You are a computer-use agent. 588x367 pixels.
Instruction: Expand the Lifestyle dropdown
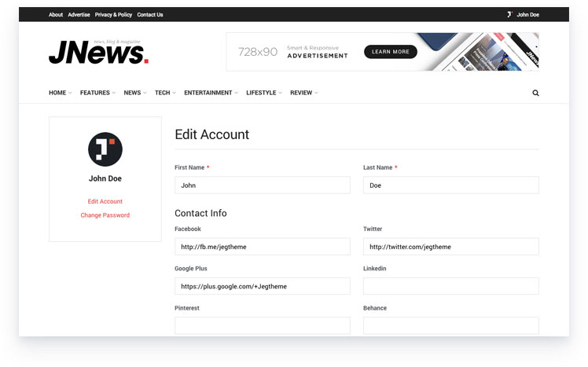point(263,93)
